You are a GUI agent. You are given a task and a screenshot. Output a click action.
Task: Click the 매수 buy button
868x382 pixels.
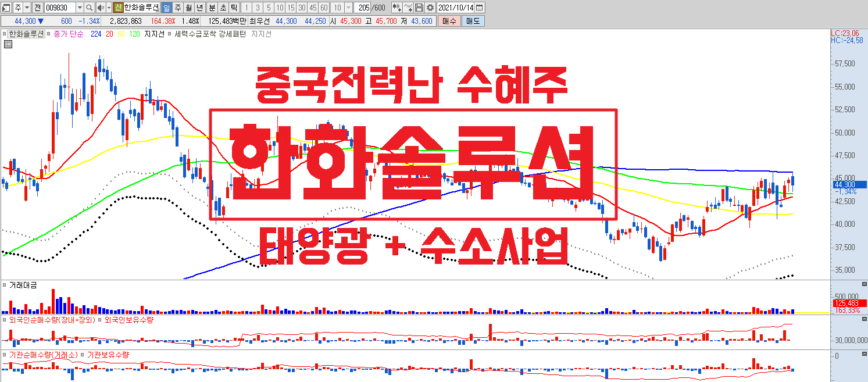449,21
